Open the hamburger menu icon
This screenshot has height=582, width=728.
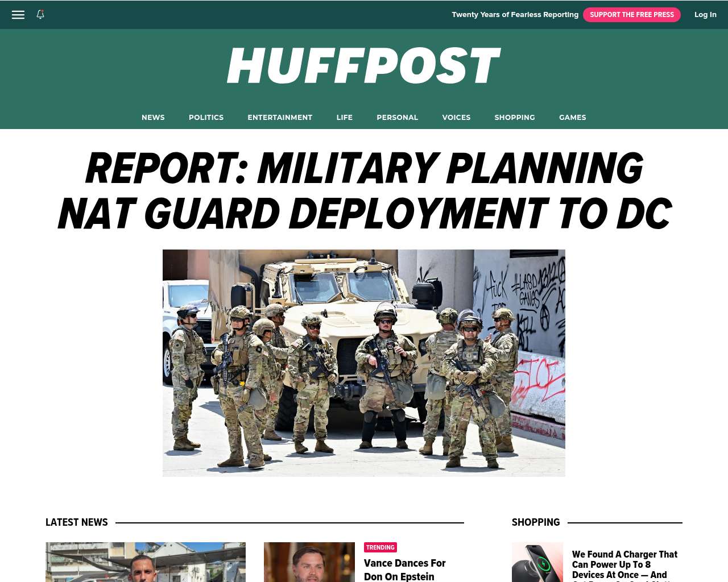coord(18,15)
